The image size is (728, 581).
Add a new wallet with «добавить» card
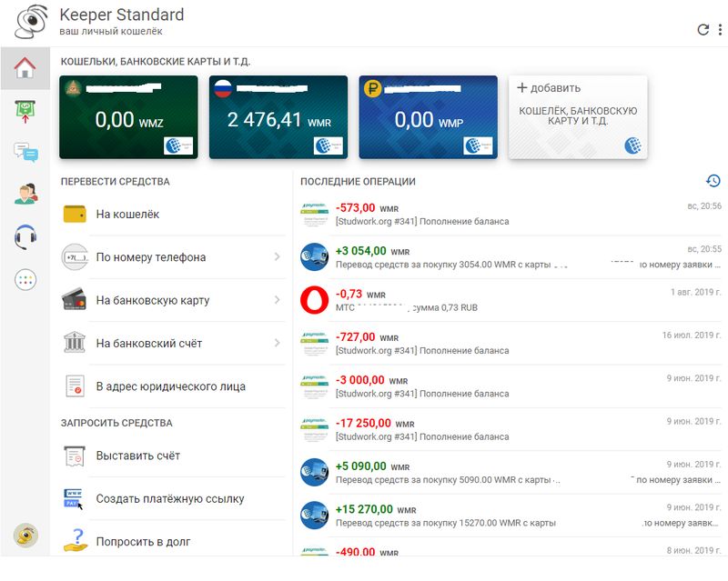pos(577,116)
